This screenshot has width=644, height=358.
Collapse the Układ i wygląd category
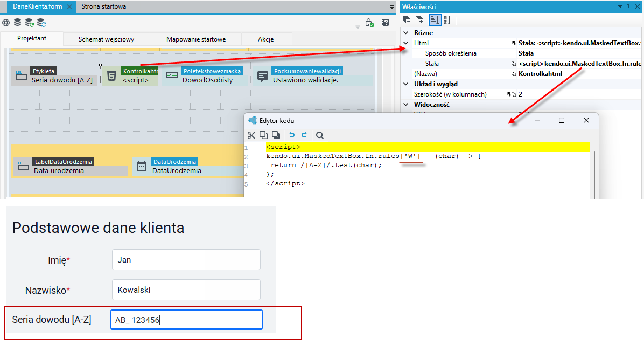406,84
